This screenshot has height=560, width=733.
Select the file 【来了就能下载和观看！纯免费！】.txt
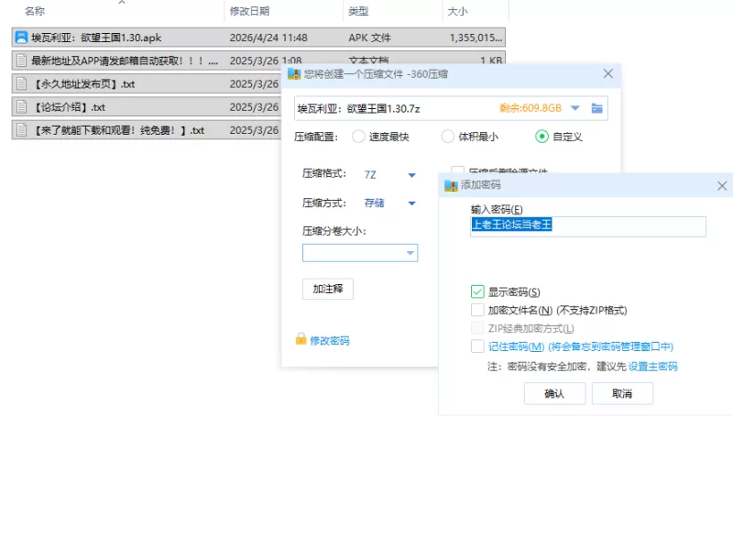click(x=118, y=130)
